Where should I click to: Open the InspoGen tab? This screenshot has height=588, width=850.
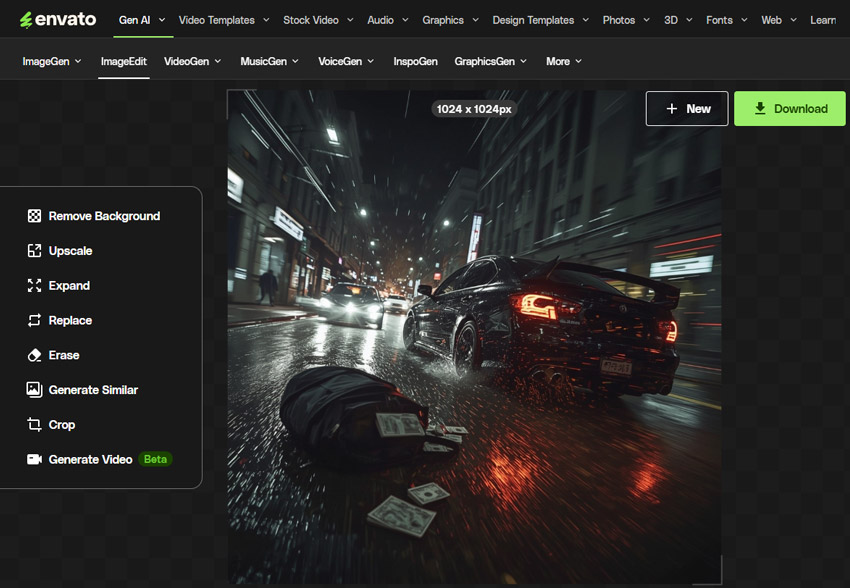pyautogui.click(x=415, y=61)
